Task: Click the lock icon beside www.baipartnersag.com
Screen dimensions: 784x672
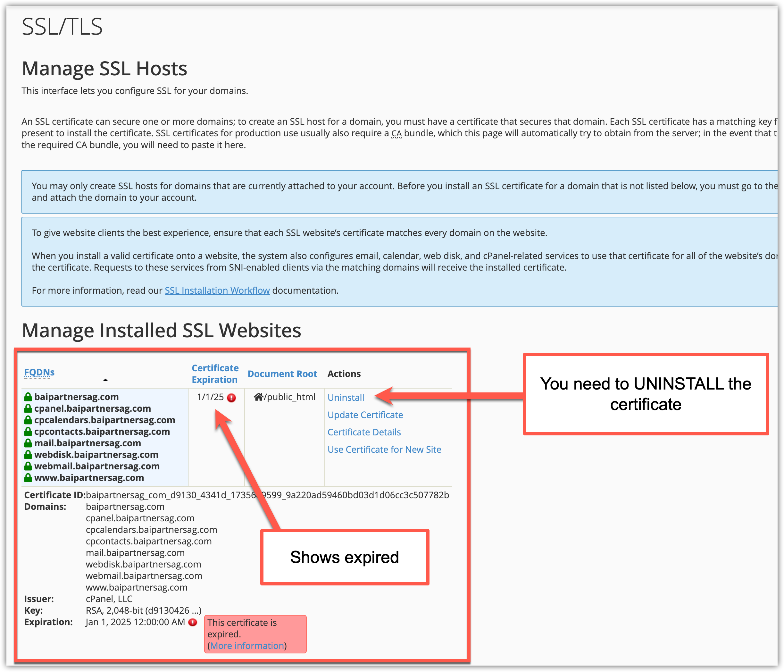Action: click(28, 478)
